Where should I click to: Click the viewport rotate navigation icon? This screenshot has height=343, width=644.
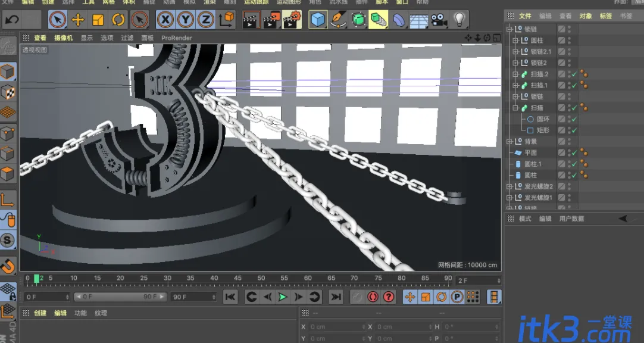[x=487, y=38]
